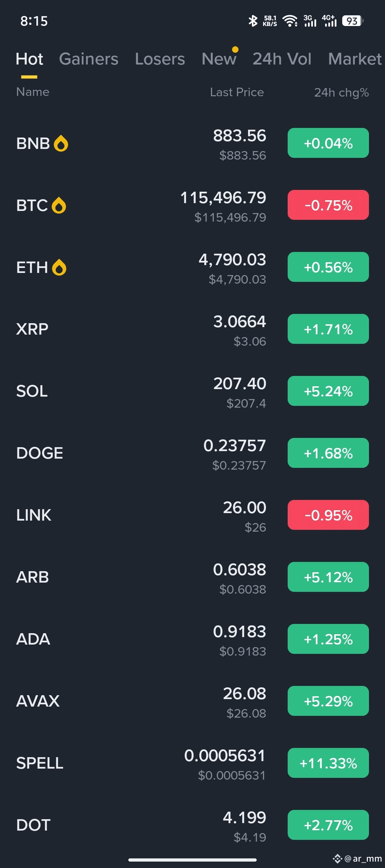Tap the flame icon beside ETH
The height and width of the screenshot is (868, 385).
coord(59,268)
